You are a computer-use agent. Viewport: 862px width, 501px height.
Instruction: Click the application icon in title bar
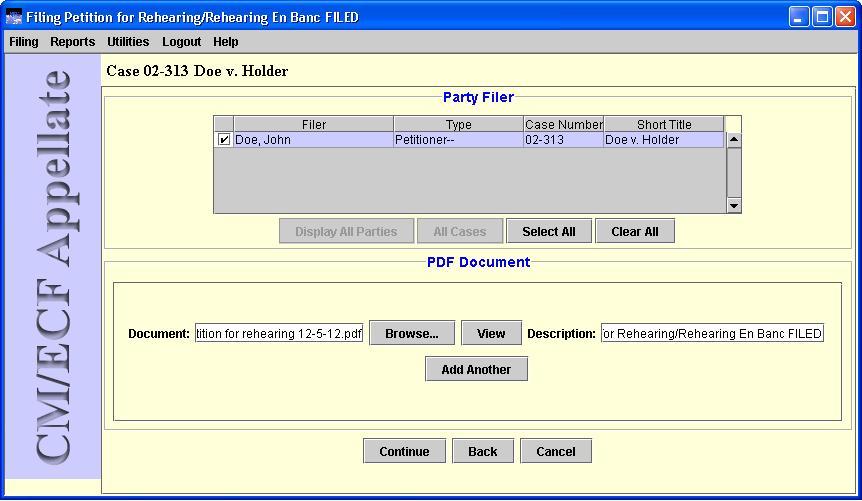14,17
